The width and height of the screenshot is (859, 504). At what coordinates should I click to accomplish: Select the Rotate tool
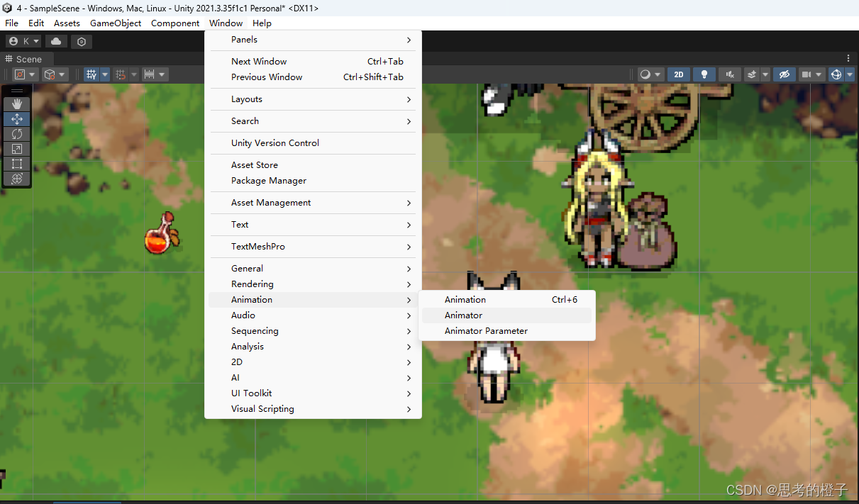click(x=17, y=134)
